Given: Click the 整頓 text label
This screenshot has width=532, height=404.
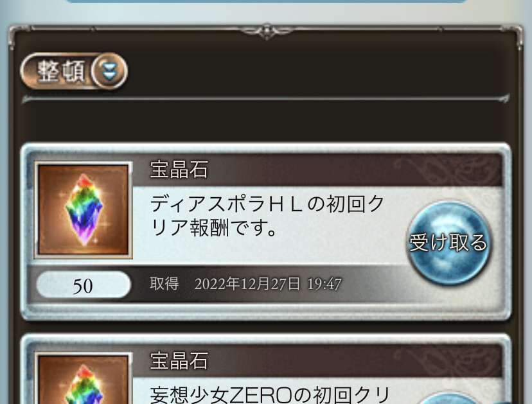Looking at the screenshot, I should pyautogui.click(x=60, y=71).
